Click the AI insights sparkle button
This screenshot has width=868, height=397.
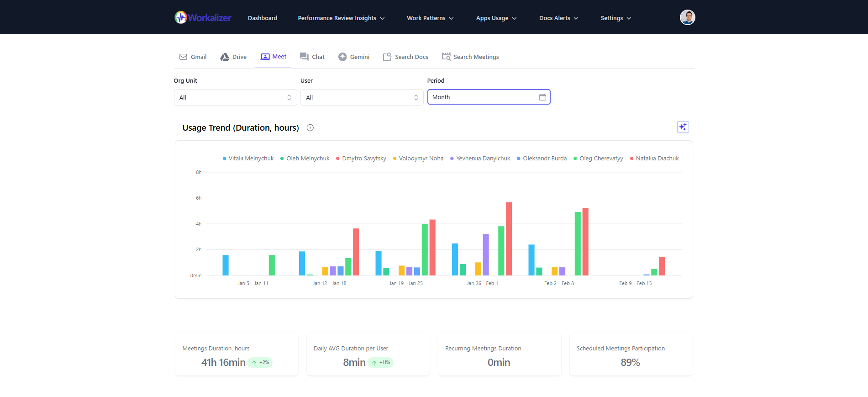coord(683,127)
